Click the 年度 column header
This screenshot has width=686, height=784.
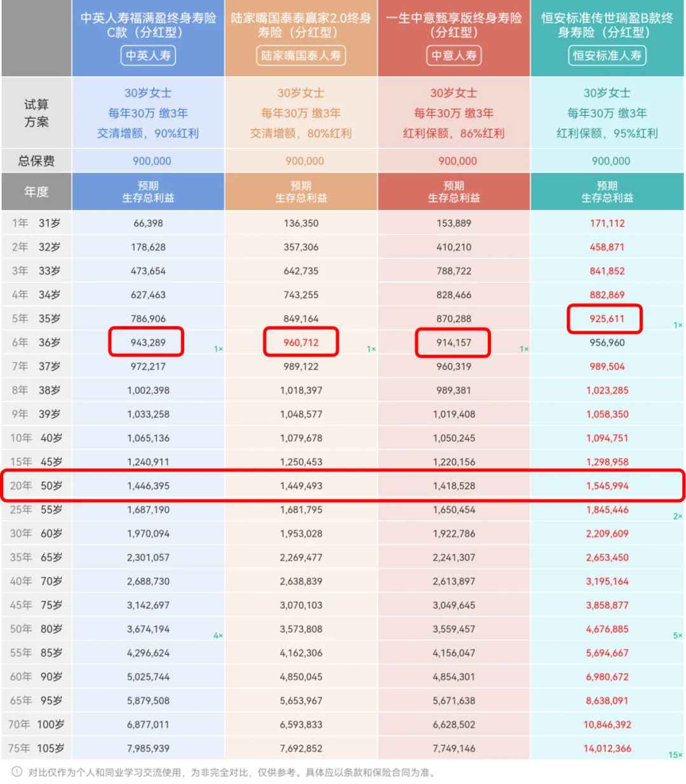tap(36, 191)
